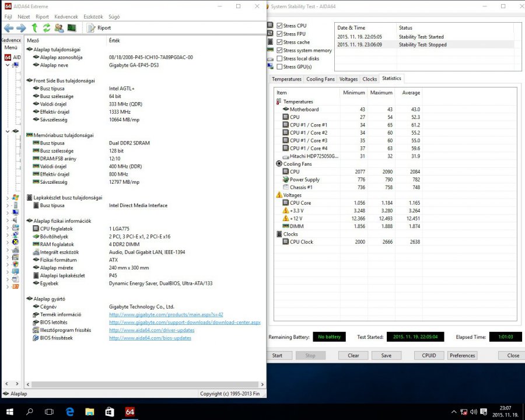This screenshot has height=420, width=525.
Task: Expand the server tree node chevron
Action: coord(8,205)
